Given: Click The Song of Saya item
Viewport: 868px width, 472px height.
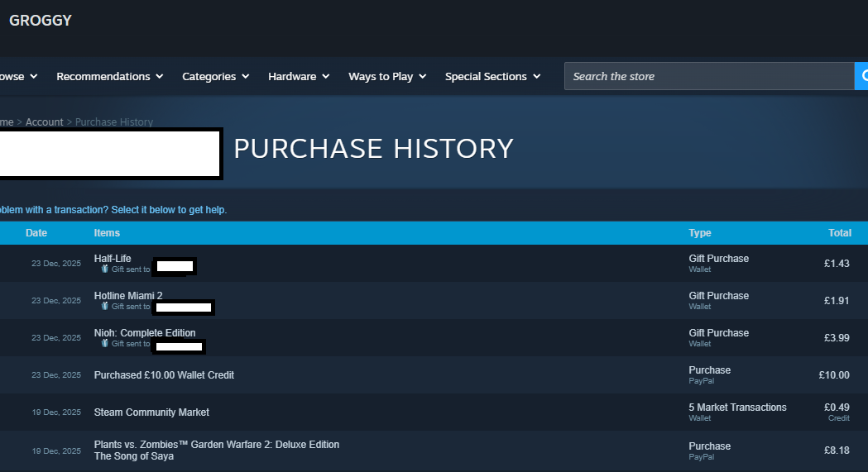Looking at the screenshot, I should (x=134, y=456).
